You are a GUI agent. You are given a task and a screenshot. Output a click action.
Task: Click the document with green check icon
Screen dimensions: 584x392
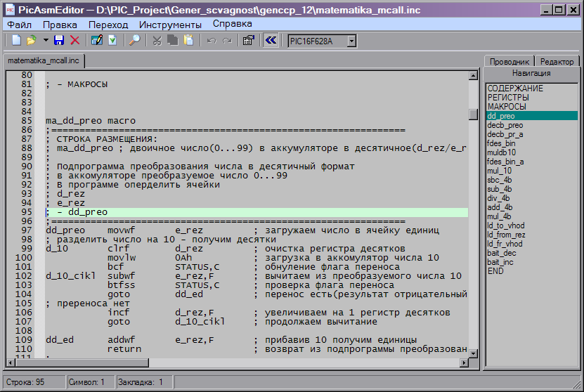click(x=112, y=40)
